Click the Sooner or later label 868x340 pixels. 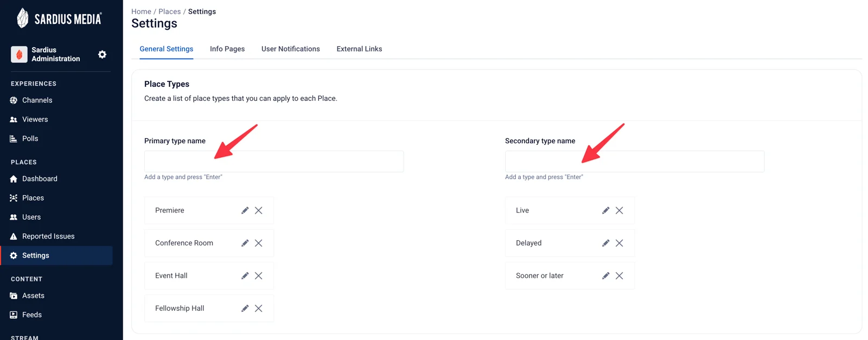(540, 275)
